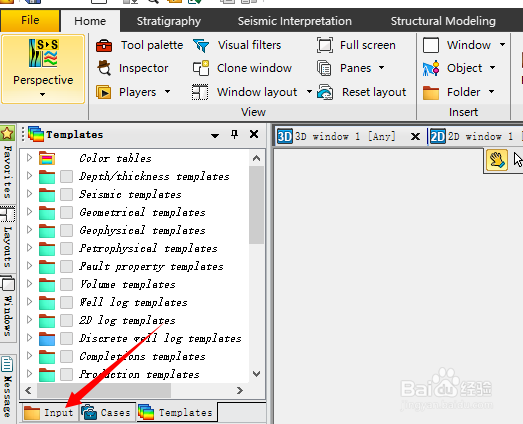Tick the Well log templates checkbox
Image resolution: width=523 pixels, height=424 pixels.
click(66, 302)
